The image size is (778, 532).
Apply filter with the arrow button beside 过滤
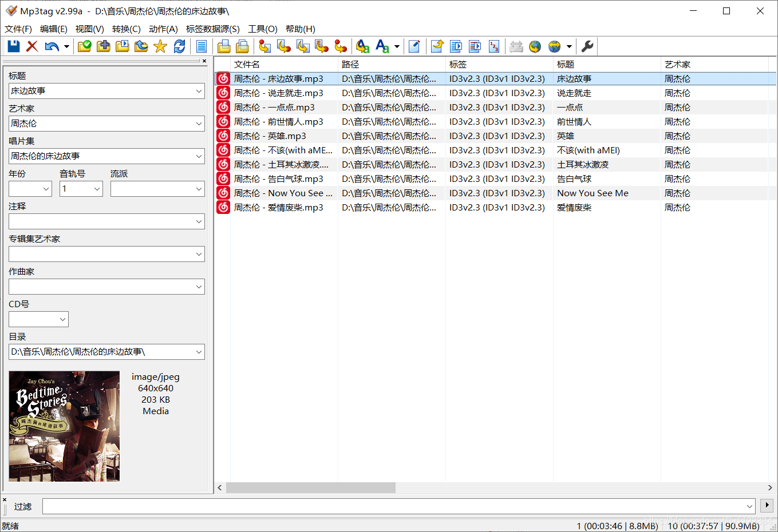(767, 506)
